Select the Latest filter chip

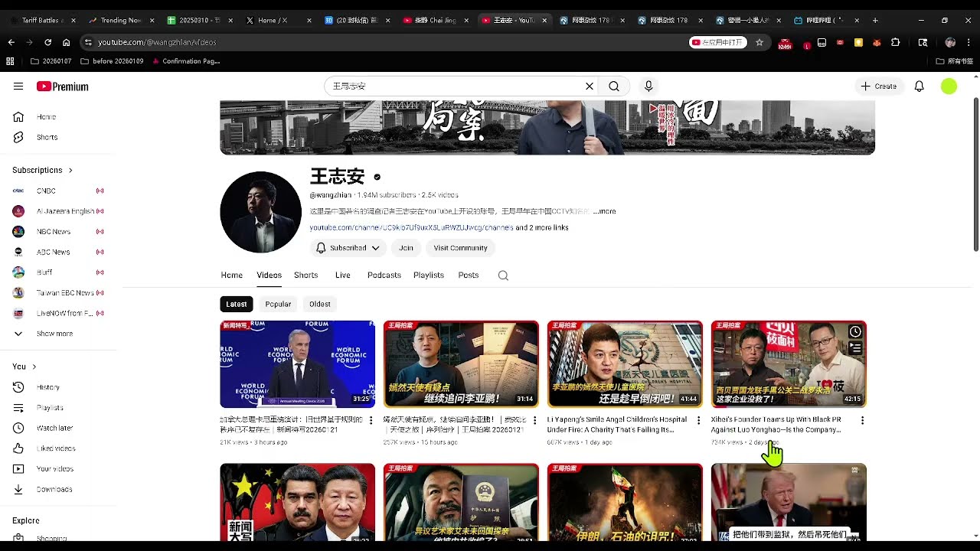236,304
